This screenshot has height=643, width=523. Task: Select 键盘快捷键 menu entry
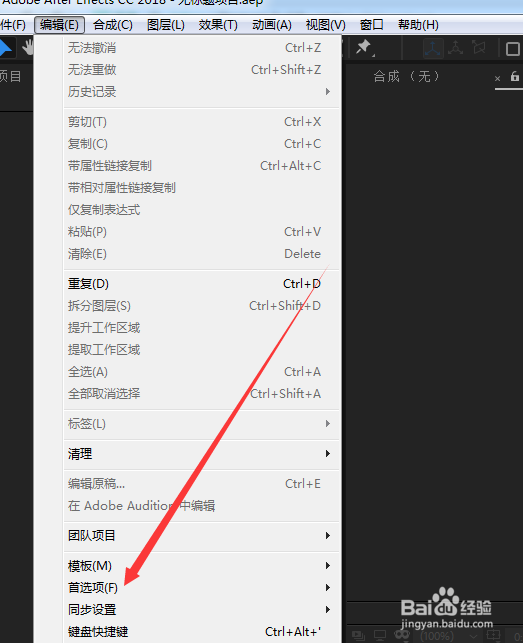[x=203, y=632]
